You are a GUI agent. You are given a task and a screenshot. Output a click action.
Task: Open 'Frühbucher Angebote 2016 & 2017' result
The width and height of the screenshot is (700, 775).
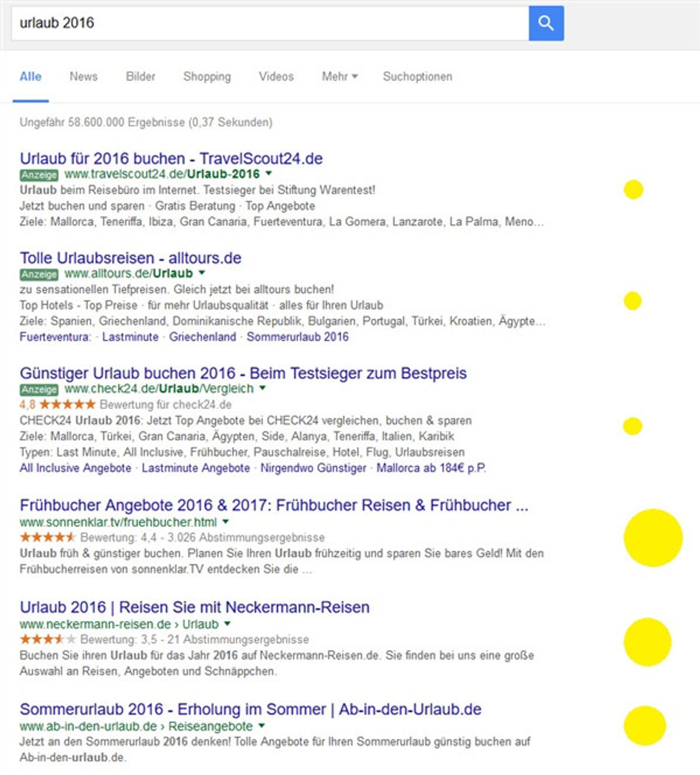pos(274,505)
